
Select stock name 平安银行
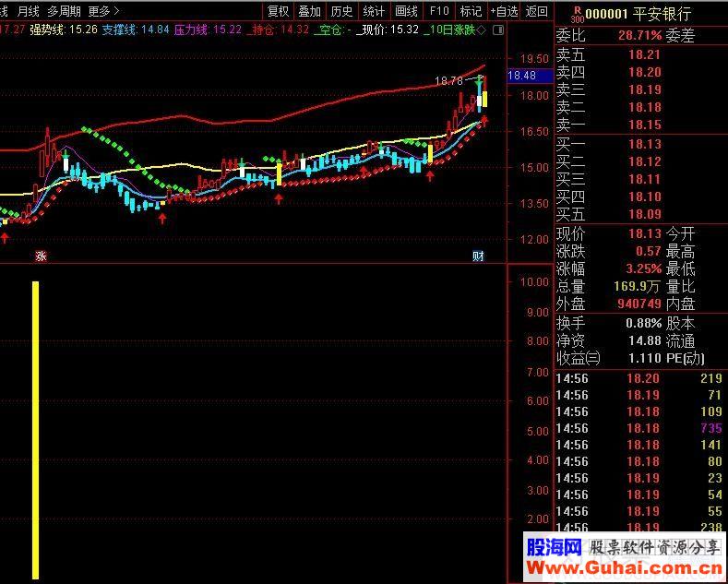pos(662,15)
